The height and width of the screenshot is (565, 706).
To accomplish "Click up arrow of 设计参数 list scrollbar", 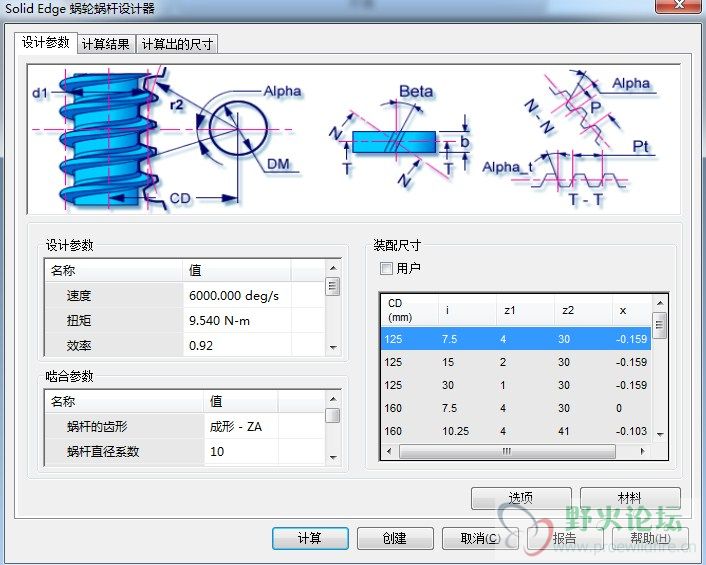I will 333,268.
